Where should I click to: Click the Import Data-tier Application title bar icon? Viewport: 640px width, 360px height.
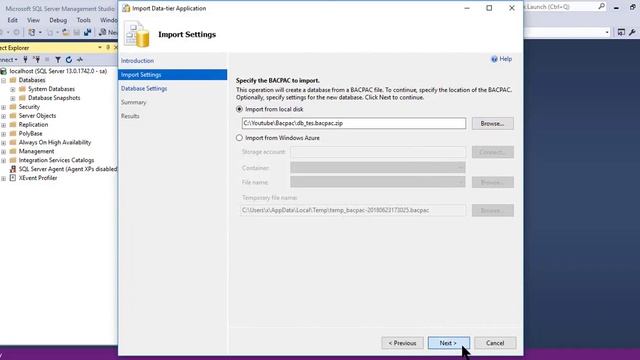click(x=126, y=8)
